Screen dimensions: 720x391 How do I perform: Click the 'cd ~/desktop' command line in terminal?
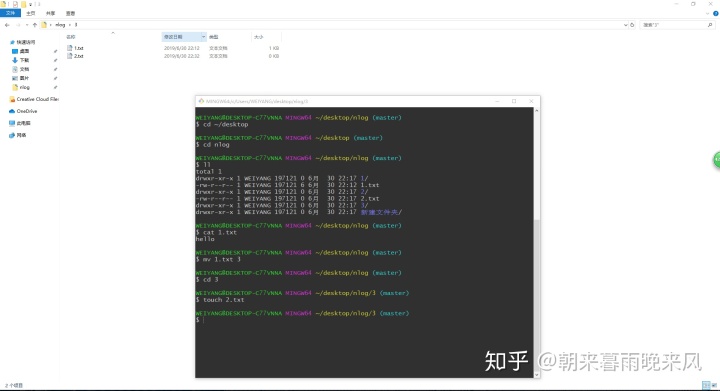point(222,124)
